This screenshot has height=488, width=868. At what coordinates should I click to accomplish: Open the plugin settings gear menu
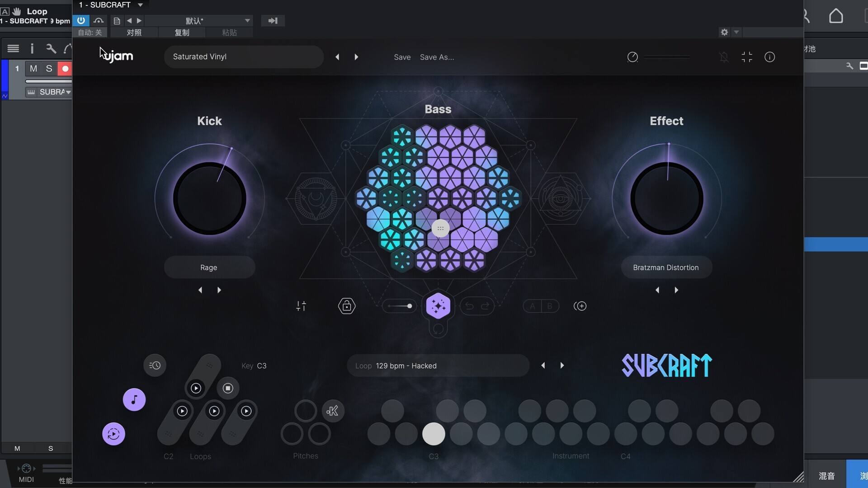pos(724,32)
